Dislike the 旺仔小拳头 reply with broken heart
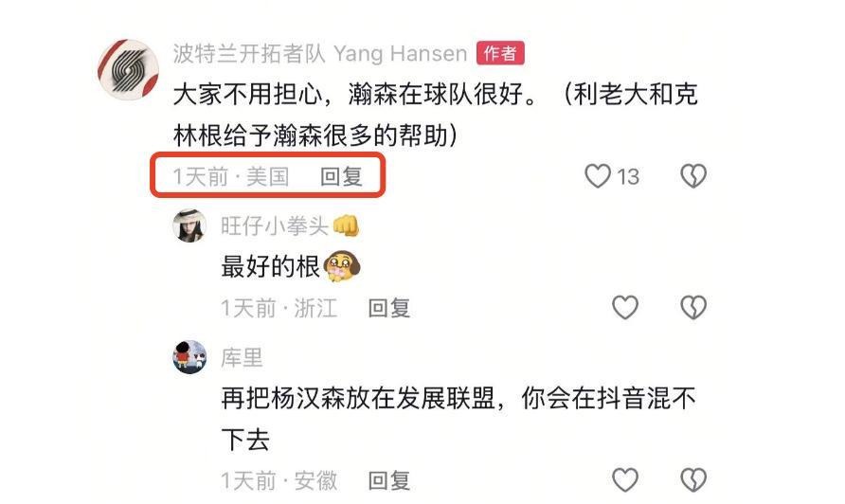The width and height of the screenshot is (845, 504). click(693, 307)
